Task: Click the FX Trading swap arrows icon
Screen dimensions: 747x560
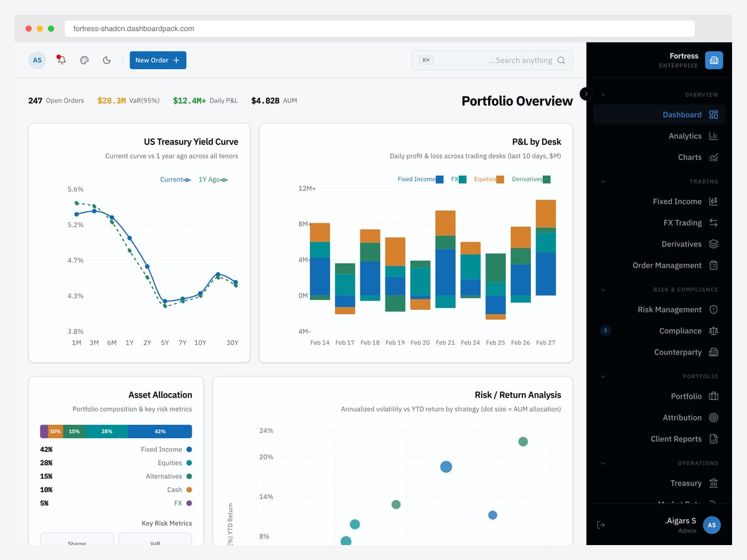Action: tap(713, 223)
